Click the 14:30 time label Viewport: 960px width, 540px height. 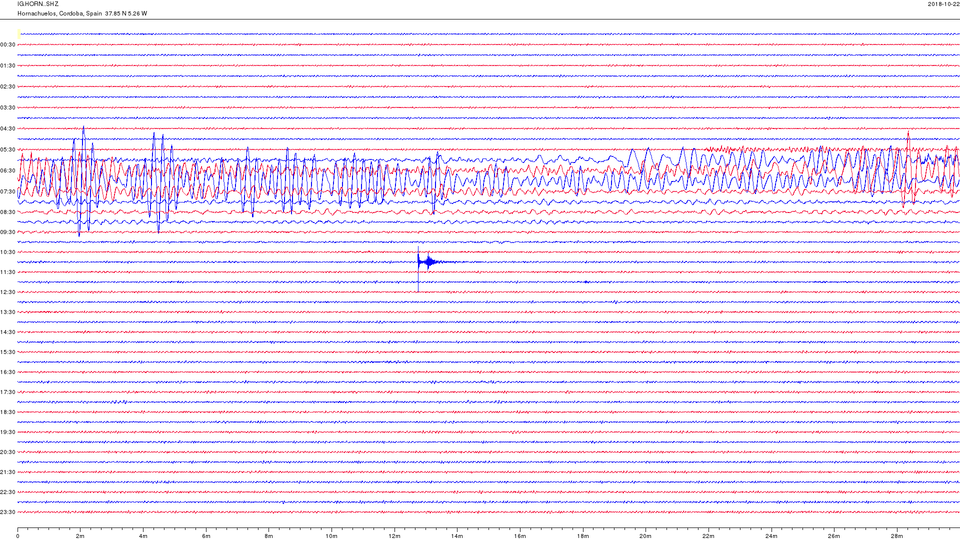point(8,332)
